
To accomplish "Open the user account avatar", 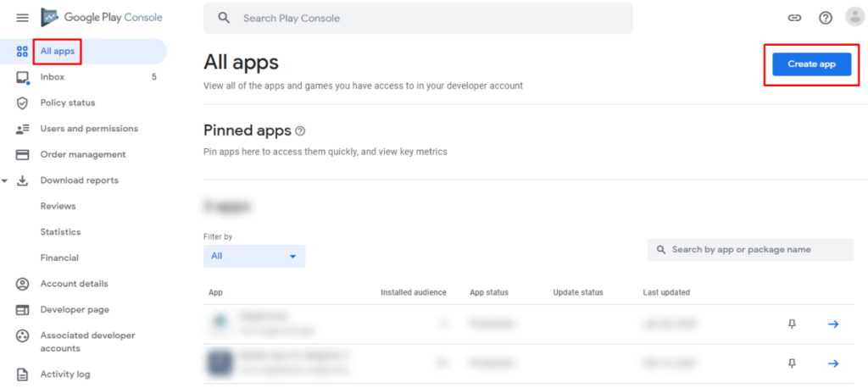I will 854,18.
